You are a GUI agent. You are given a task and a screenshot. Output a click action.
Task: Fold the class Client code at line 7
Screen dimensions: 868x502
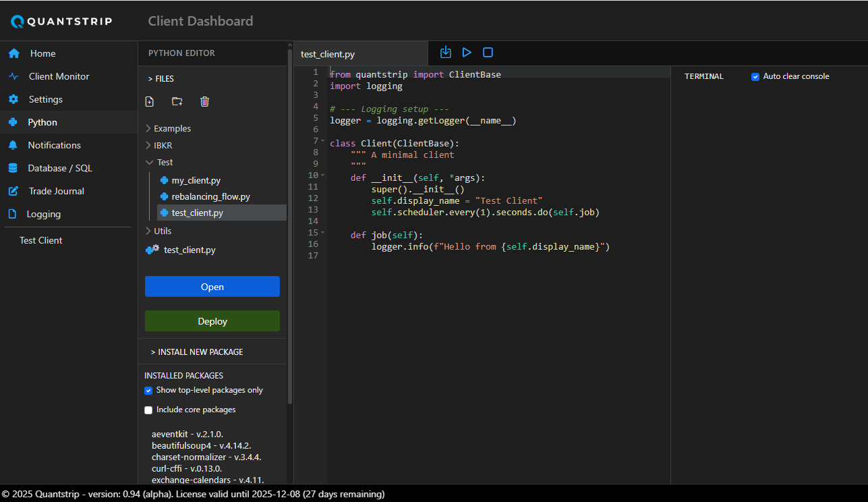(x=322, y=140)
